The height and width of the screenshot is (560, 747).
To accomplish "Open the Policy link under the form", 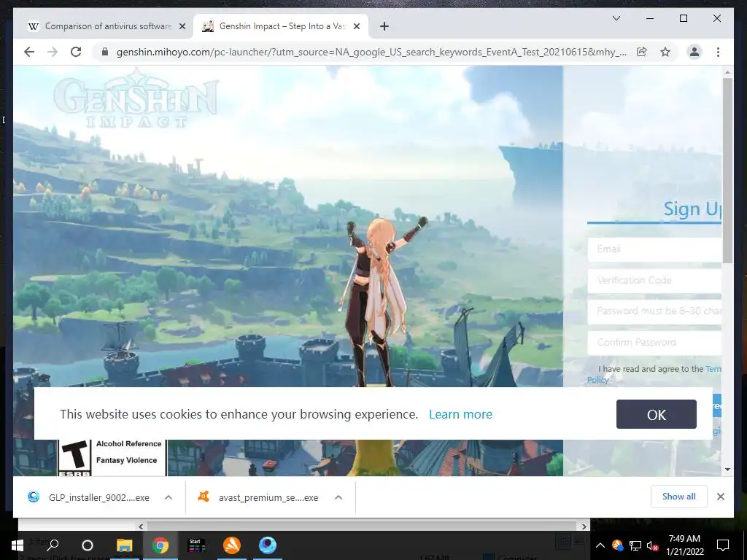I will pyautogui.click(x=597, y=379).
